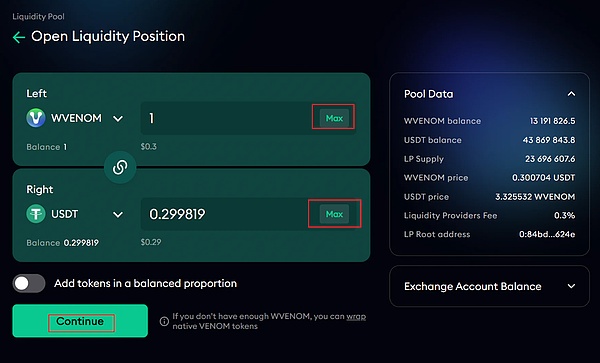Click the chain link icon between token panels
This screenshot has width=600, height=363.
[x=120, y=167]
